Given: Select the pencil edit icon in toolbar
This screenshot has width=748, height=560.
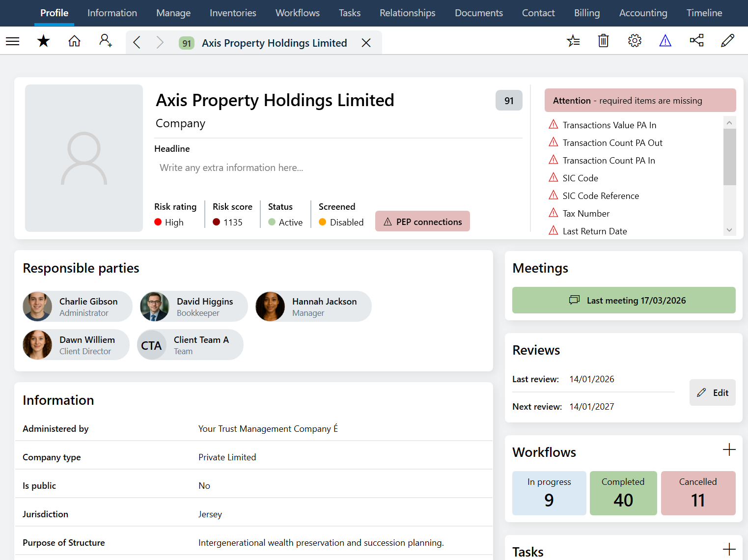Looking at the screenshot, I should click(727, 41).
